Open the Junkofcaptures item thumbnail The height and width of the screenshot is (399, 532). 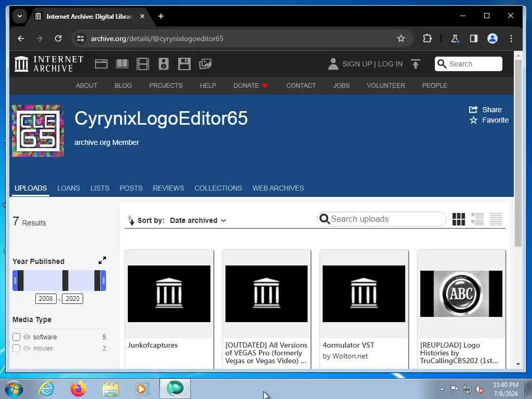click(169, 294)
